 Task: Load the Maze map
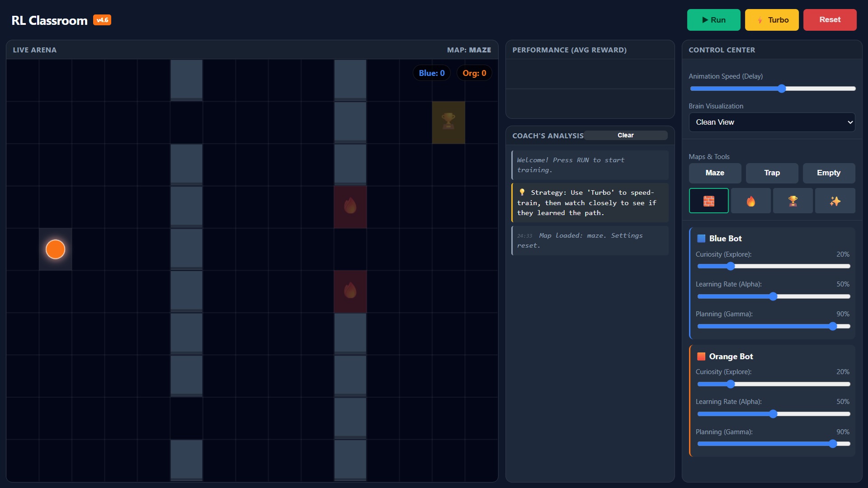click(x=715, y=173)
